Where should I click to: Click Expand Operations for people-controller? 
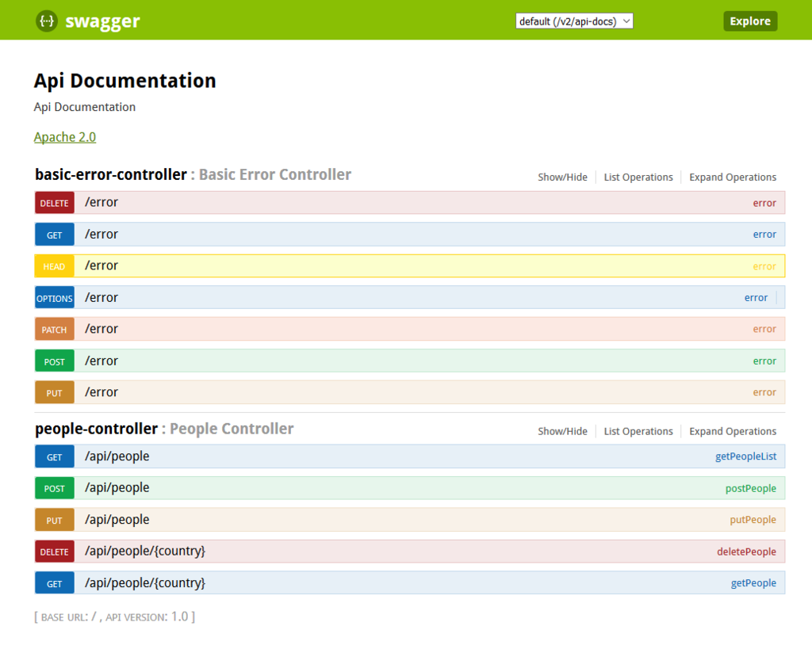point(732,431)
